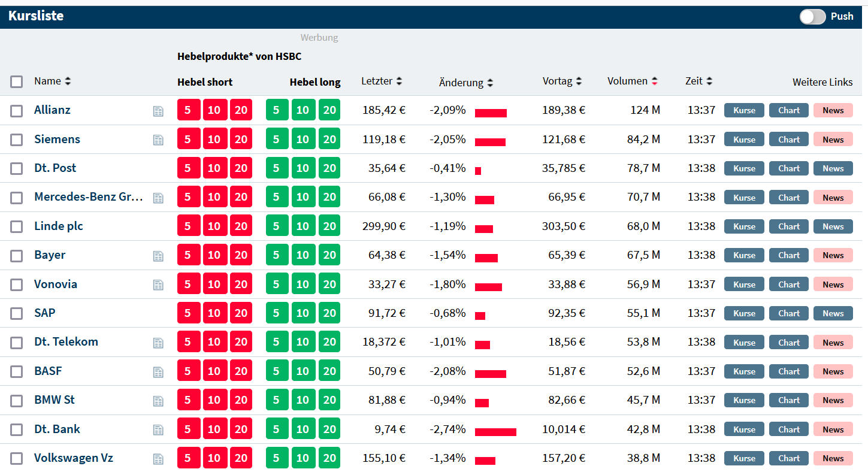868x472 pixels.
Task: Click the volume 45,7 M for BMW
Action: coord(644,400)
